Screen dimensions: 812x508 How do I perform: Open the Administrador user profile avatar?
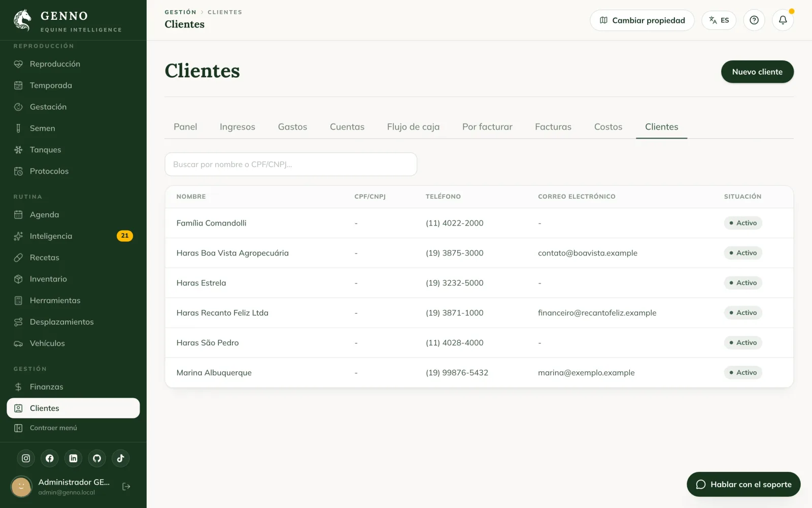tap(21, 487)
